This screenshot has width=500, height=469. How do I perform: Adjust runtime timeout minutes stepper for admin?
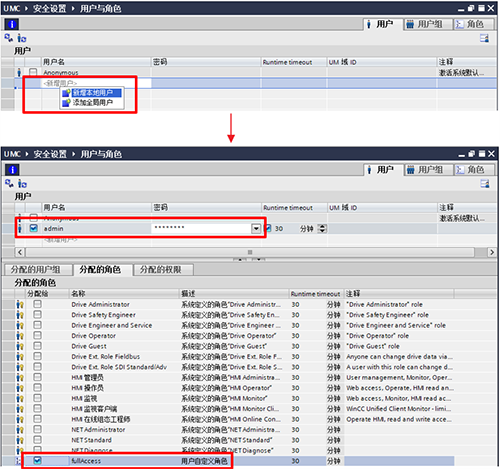coord(322,229)
